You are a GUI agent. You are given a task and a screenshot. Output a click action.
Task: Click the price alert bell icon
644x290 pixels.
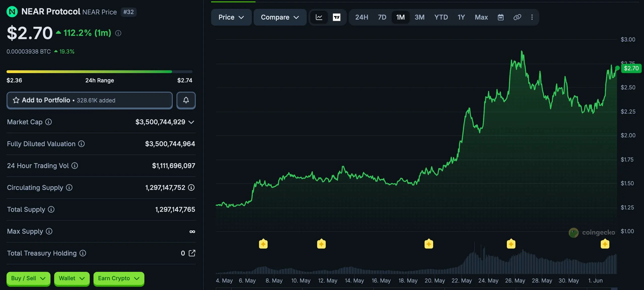coord(186,100)
